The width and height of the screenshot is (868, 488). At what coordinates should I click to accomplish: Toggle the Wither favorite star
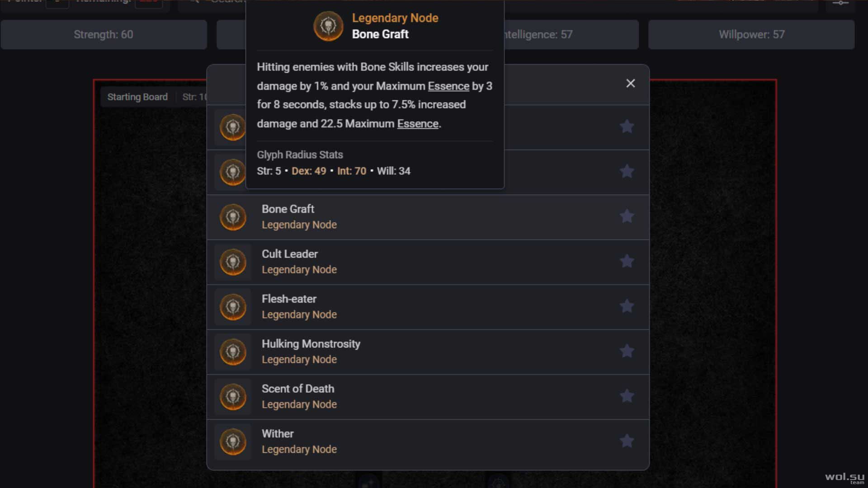pyautogui.click(x=627, y=441)
